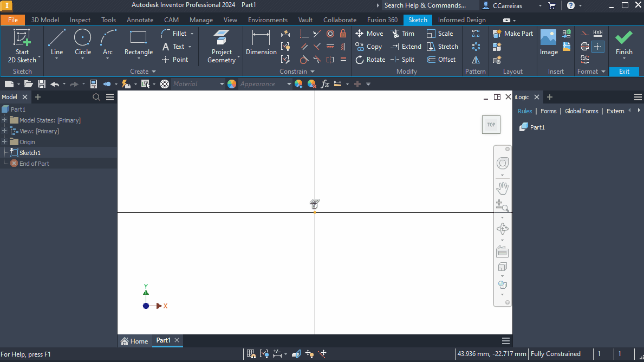The width and height of the screenshot is (644, 362).
Task: Insert an Image into the sketch
Action: (549, 43)
